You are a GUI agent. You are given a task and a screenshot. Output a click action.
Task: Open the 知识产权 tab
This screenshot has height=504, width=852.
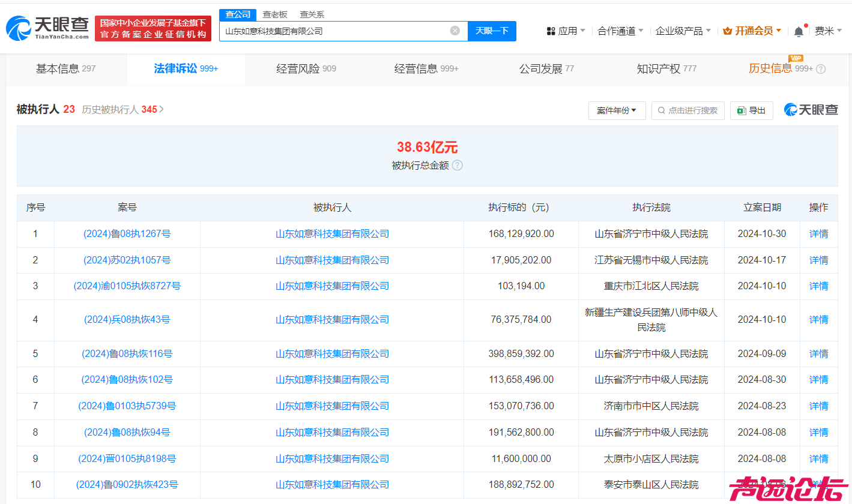666,69
